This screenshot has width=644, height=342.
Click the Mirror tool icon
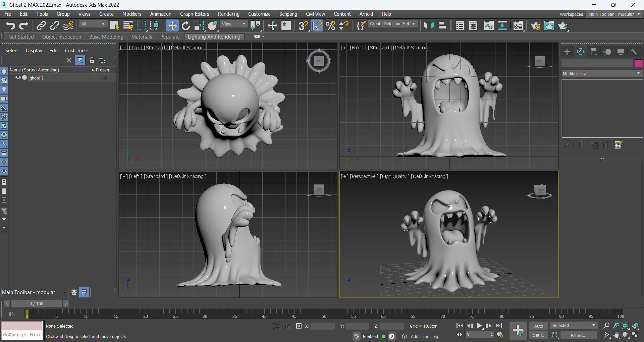pos(429,26)
